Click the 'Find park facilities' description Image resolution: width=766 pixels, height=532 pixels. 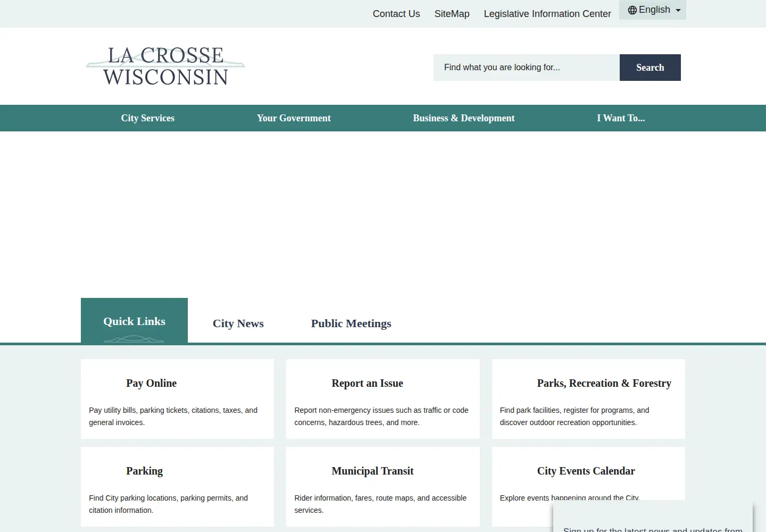[x=574, y=416]
